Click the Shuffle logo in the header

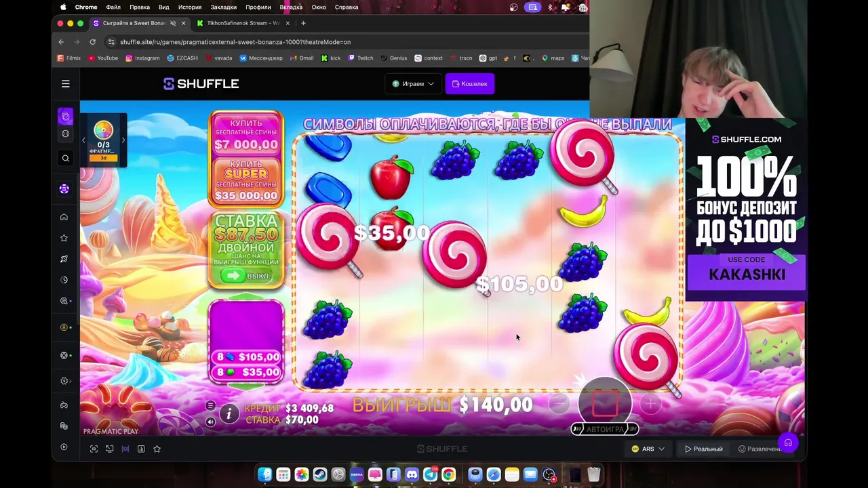point(201,84)
